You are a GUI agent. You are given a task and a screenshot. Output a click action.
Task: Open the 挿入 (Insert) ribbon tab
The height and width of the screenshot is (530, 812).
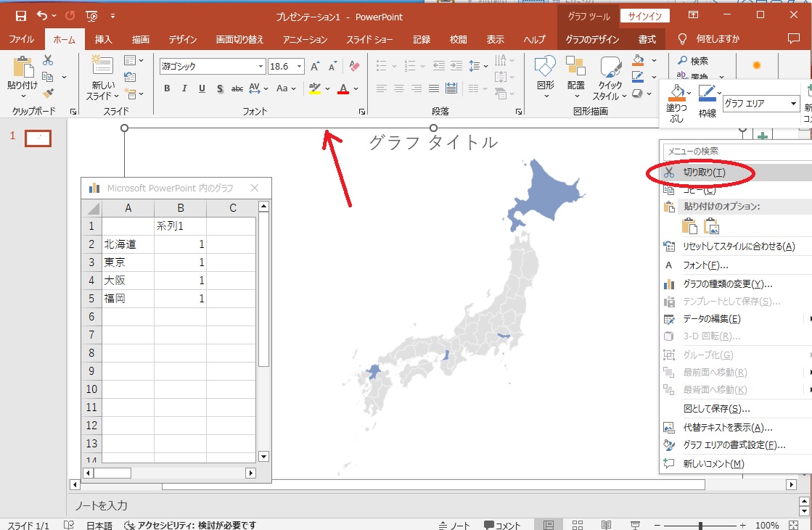pyautogui.click(x=104, y=39)
